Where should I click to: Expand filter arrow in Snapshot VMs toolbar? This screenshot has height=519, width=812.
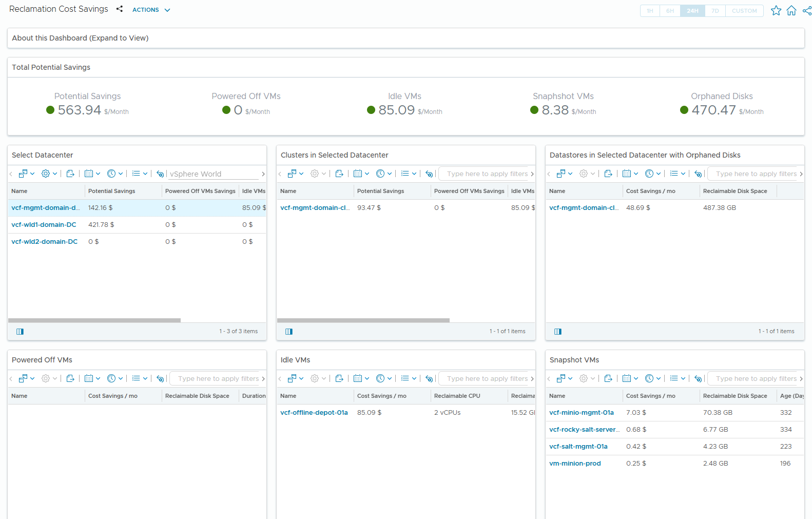pos(801,379)
